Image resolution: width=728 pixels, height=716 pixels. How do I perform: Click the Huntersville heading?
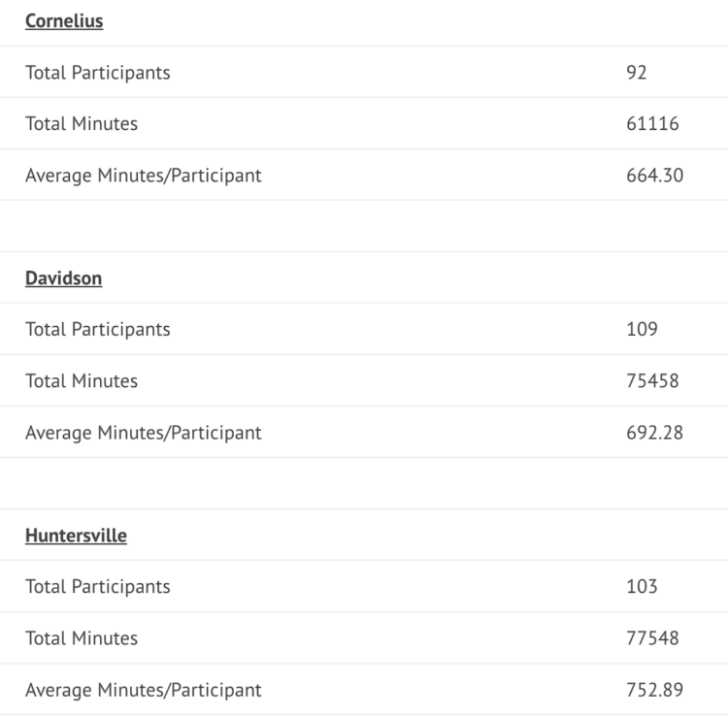(x=76, y=536)
